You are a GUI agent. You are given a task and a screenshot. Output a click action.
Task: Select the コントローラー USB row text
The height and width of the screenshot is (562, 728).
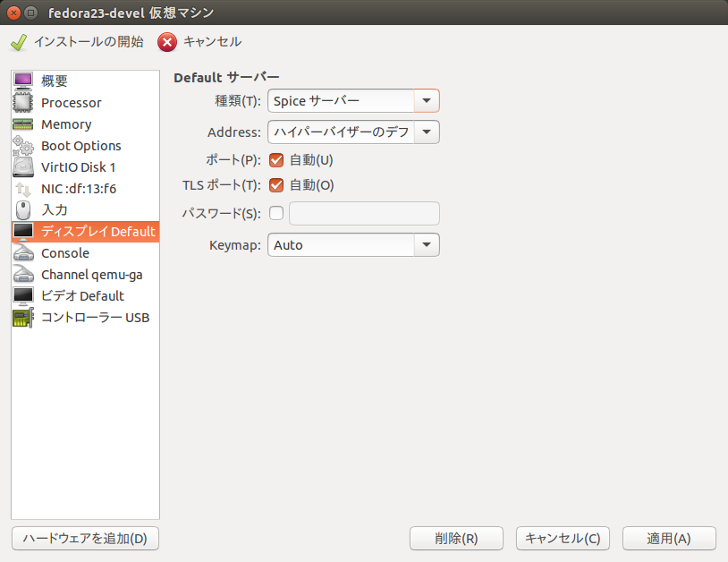click(95, 318)
